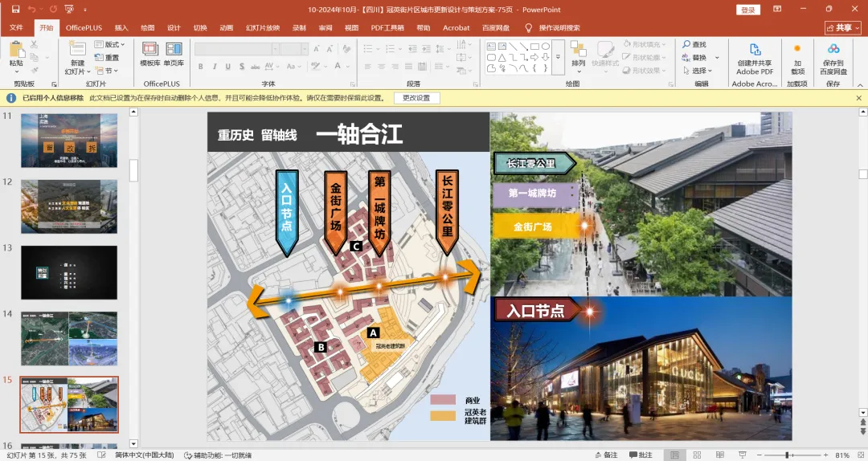Image resolution: width=868 pixels, height=461 pixels.
Task: Click the 排列 arrange icon
Action: click(579, 49)
